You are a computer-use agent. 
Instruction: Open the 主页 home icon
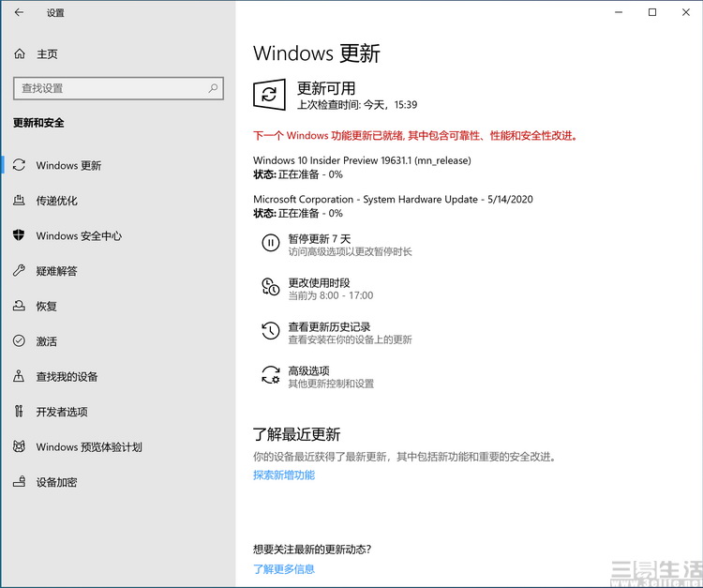coord(20,53)
